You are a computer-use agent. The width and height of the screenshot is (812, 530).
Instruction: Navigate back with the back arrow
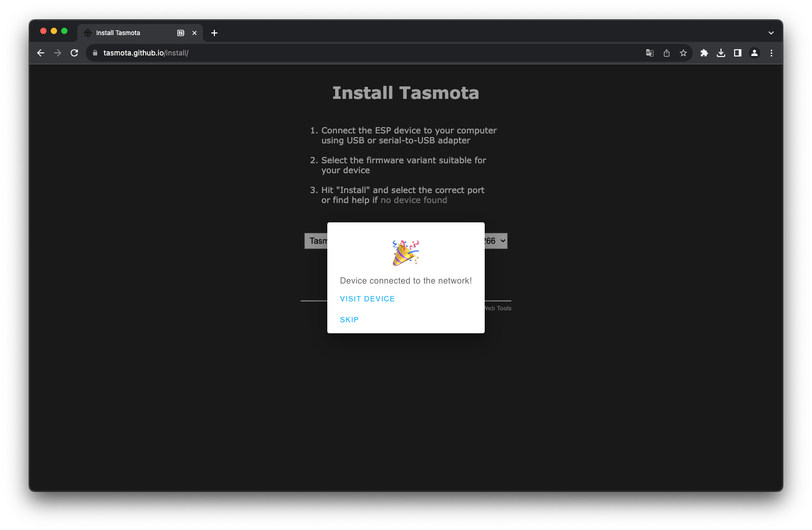(40, 53)
